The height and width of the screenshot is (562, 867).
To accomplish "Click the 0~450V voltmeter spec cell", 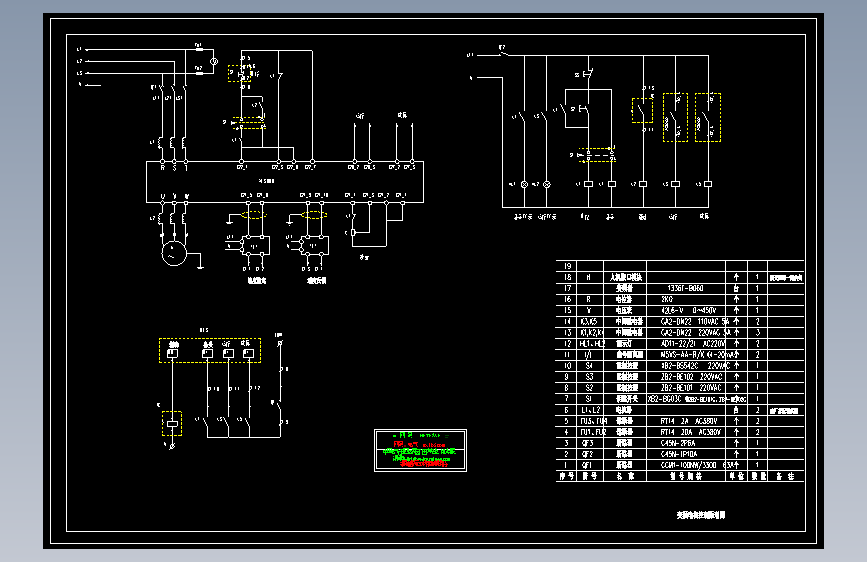I will click(x=686, y=310).
